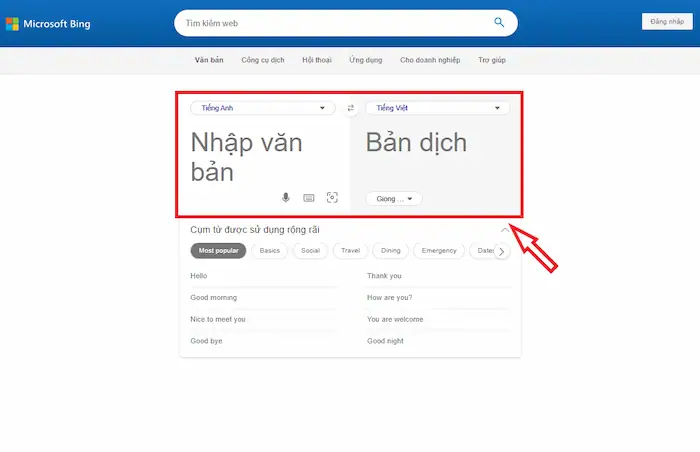
Task: Collapse the widely used phrases section
Action: (x=504, y=230)
